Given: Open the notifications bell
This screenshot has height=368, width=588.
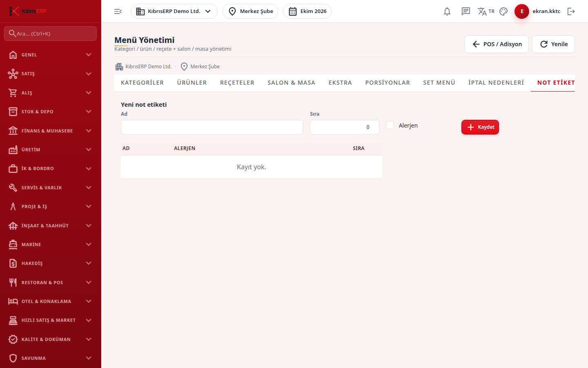Looking at the screenshot, I should 447,11.
